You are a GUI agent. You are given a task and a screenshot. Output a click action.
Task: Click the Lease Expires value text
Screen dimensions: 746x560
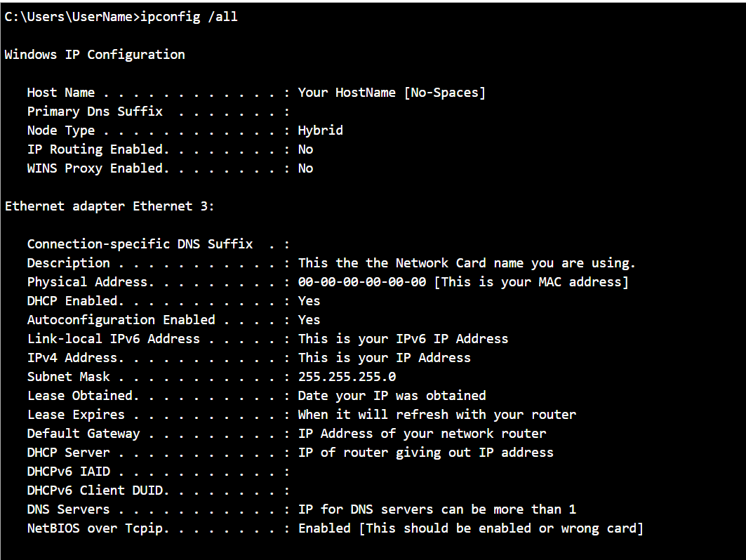click(437, 415)
